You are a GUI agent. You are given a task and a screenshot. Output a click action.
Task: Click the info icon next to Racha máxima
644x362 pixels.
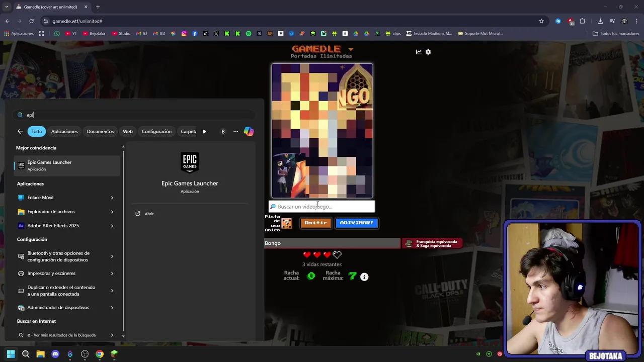click(x=364, y=277)
